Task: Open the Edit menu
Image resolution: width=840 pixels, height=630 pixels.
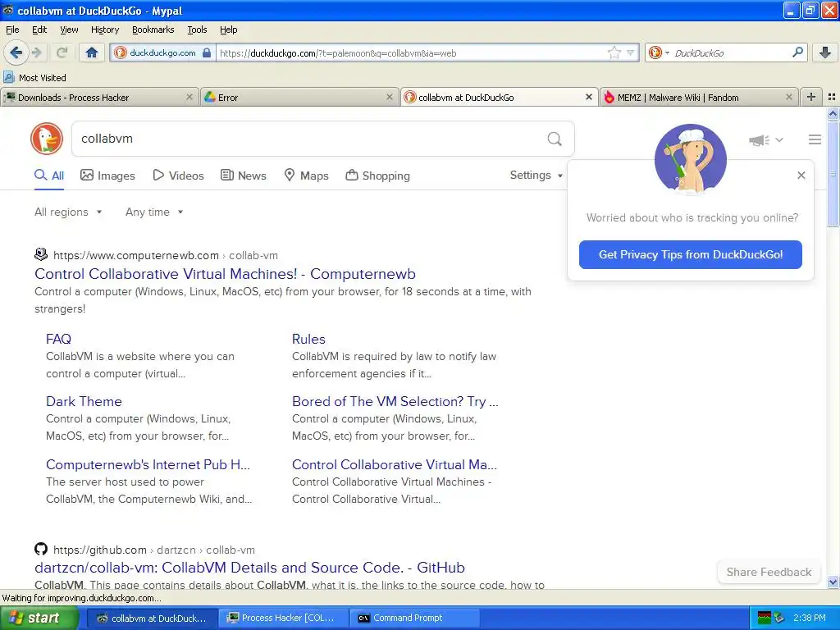Action: pos(39,30)
